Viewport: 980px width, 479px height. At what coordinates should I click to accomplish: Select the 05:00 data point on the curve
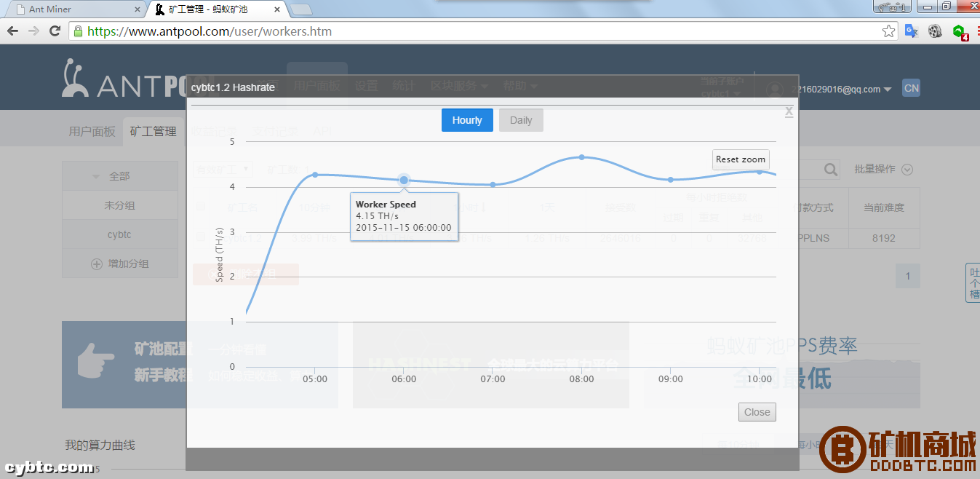315,175
